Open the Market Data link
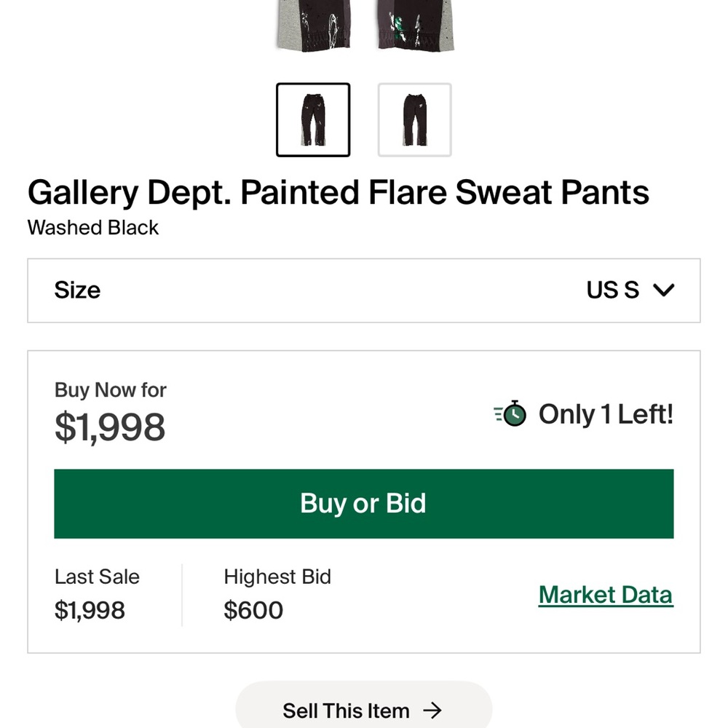The width and height of the screenshot is (728, 728). [606, 595]
